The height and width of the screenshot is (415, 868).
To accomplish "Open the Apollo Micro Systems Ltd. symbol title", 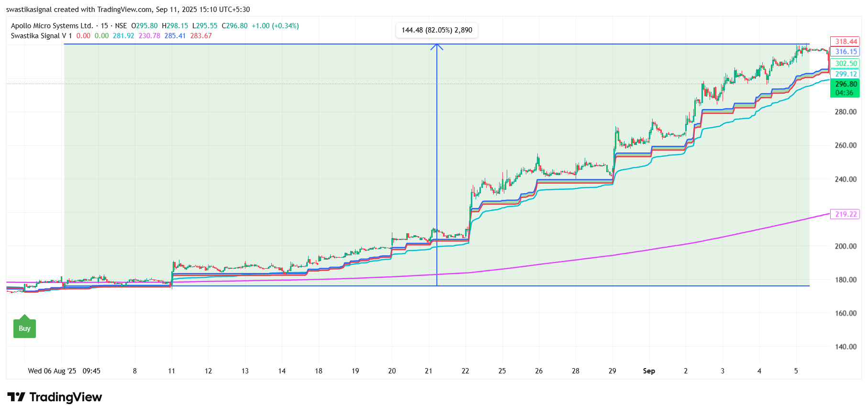I will pyautogui.click(x=52, y=26).
